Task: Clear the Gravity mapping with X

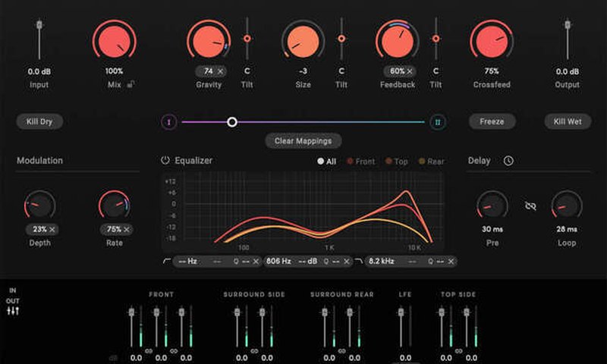Action: (x=220, y=71)
